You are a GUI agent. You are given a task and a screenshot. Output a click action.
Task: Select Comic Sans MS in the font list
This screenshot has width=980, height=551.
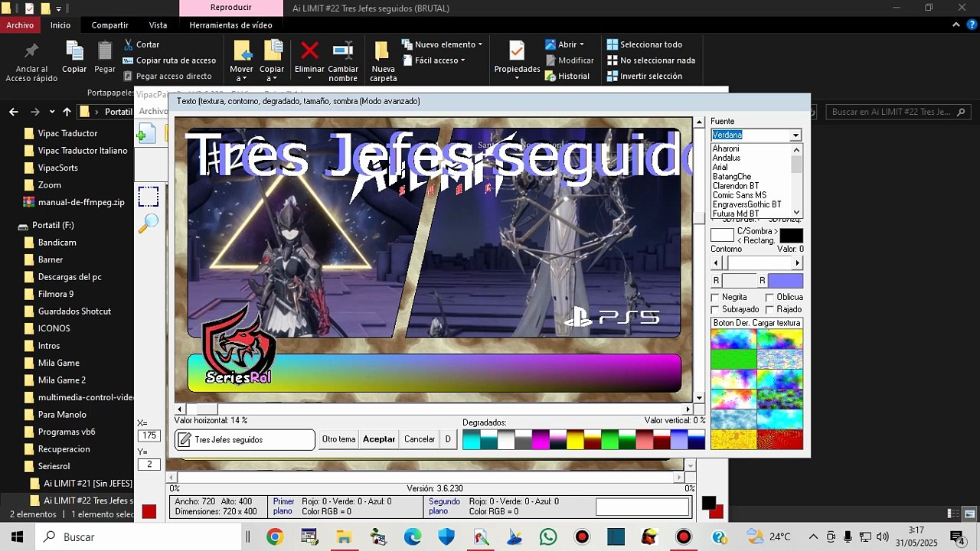(x=740, y=195)
